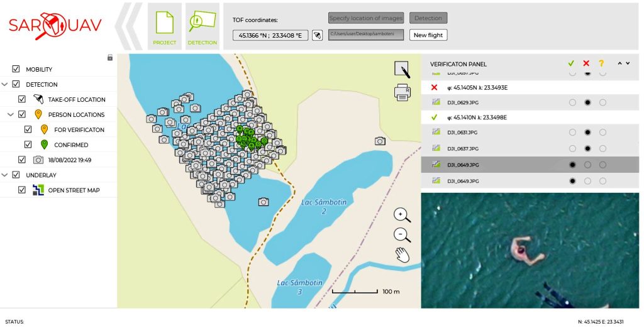The width and height of the screenshot is (644, 328).
Task: Click the New flight button
Action: click(x=428, y=35)
